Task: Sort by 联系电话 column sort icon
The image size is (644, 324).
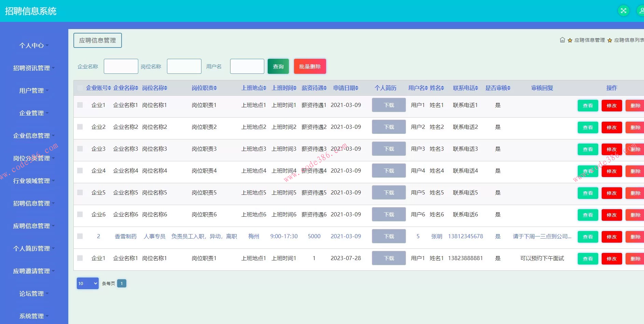Action: (x=476, y=88)
